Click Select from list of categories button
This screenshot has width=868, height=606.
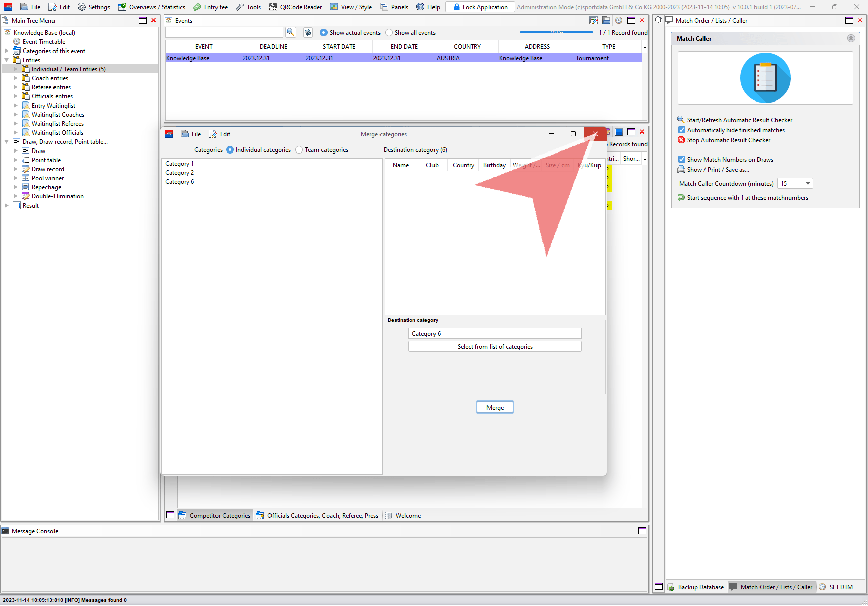click(495, 347)
